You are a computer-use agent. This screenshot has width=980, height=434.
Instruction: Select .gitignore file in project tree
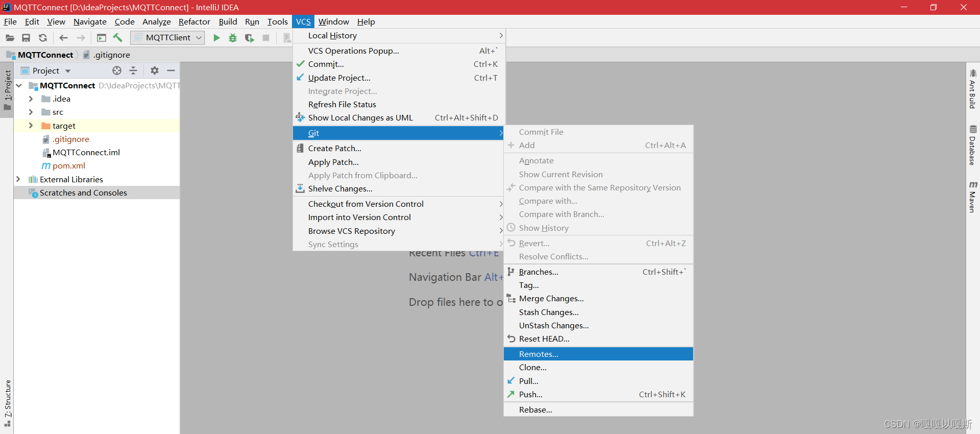[71, 139]
